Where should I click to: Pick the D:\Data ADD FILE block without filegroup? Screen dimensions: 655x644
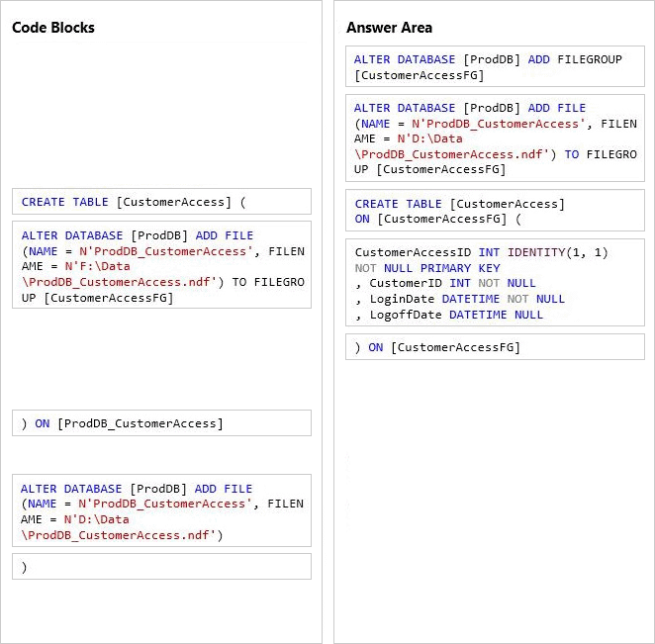tap(161, 511)
